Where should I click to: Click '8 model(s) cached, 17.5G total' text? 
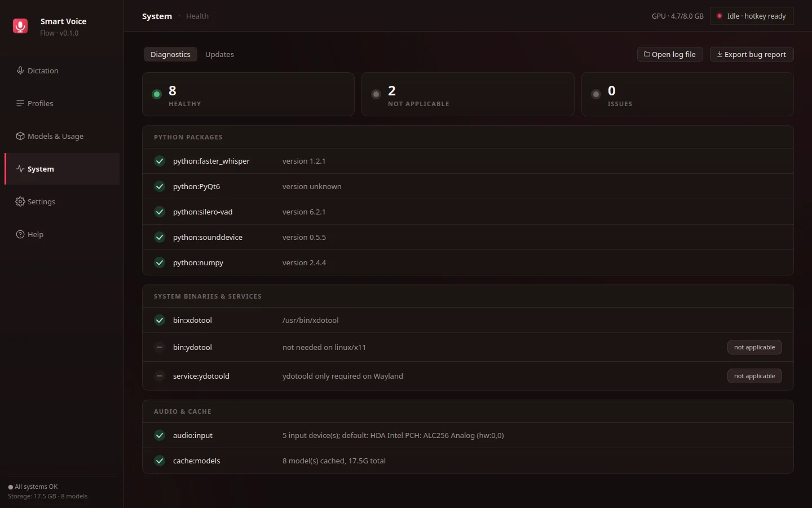pos(334,461)
